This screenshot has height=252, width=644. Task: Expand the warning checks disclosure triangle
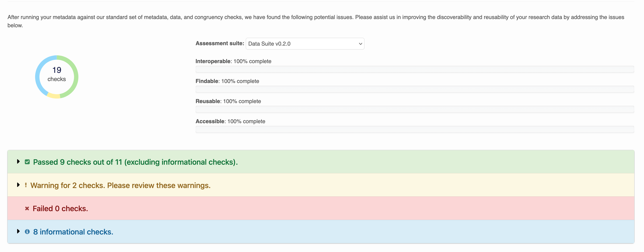tap(18, 185)
